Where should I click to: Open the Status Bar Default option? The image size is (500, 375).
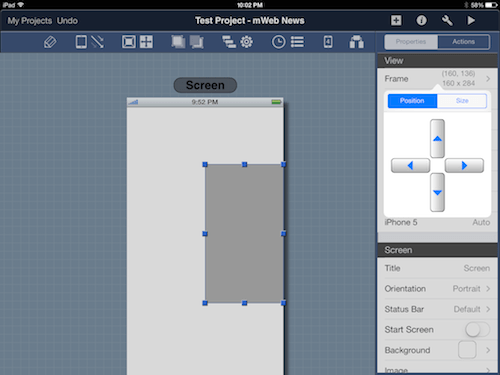tap(437, 309)
